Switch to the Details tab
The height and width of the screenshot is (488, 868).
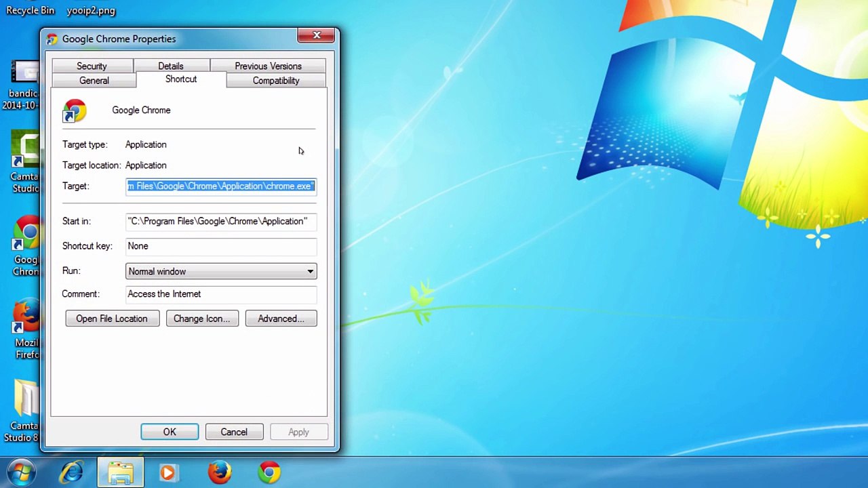[171, 66]
